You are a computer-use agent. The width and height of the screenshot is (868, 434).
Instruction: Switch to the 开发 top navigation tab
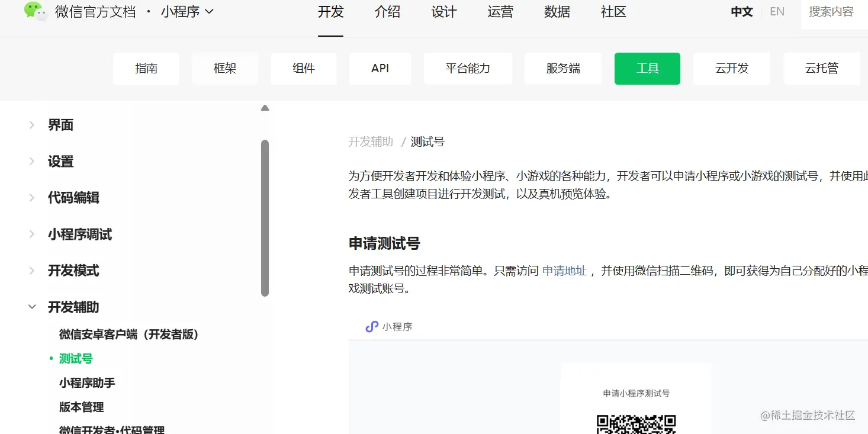pos(330,12)
